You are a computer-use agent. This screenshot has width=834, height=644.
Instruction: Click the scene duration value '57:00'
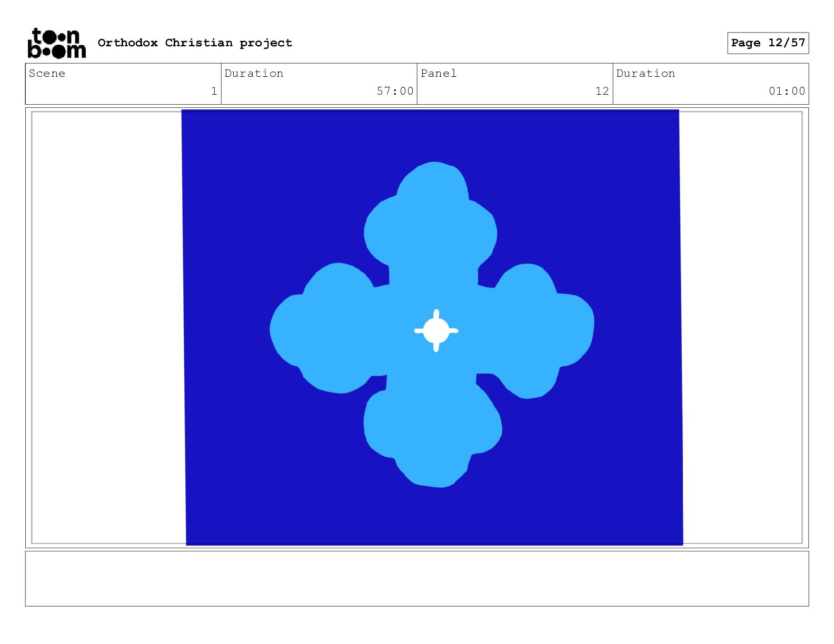pyautogui.click(x=395, y=91)
